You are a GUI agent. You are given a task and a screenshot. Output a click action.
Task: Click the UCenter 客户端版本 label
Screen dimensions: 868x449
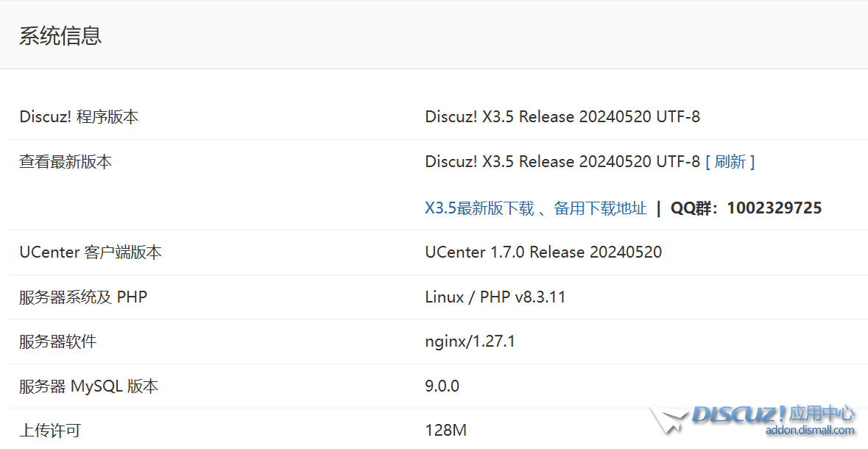point(90,252)
